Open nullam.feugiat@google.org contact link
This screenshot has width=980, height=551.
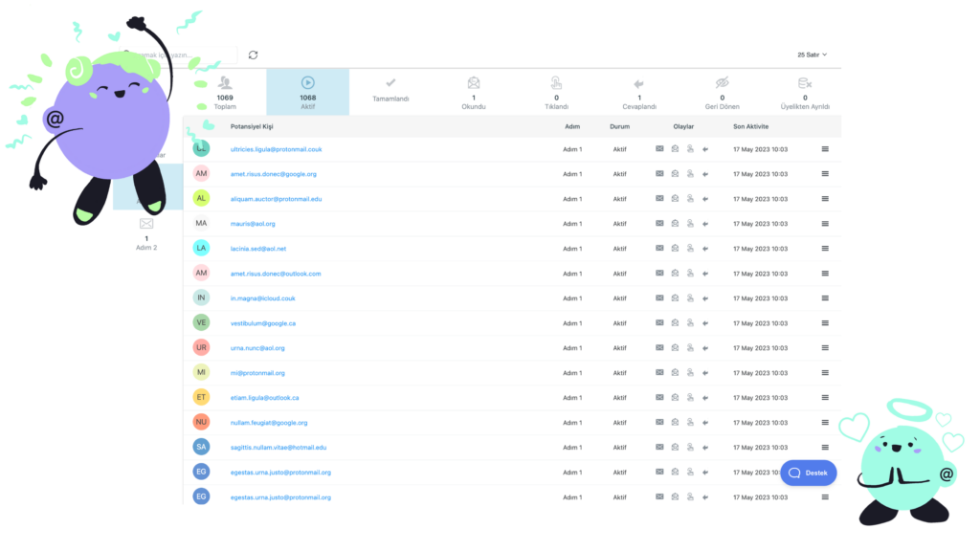(x=269, y=423)
